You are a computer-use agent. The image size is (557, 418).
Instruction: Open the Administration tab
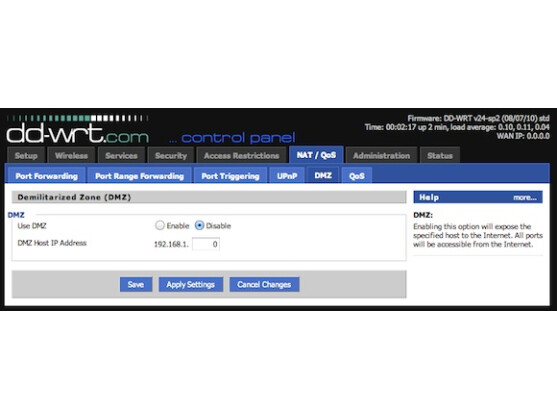[382, 156]
